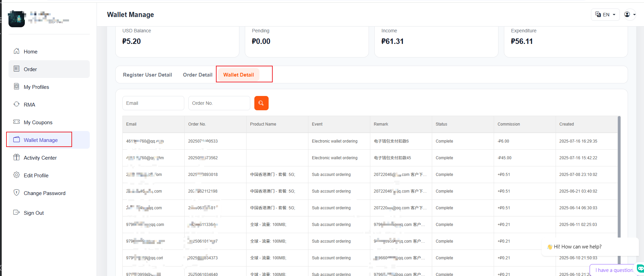Screen dimensions: 644x276
Task: Switch to Register User Detail tab
Action: pos(148,75)
